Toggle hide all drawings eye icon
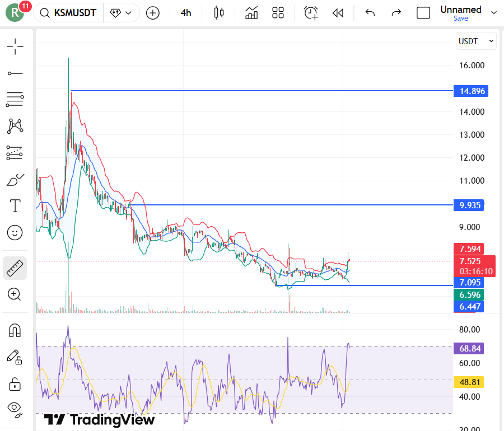Viewport: 504px width, 431px height. [x=15, y=409]
